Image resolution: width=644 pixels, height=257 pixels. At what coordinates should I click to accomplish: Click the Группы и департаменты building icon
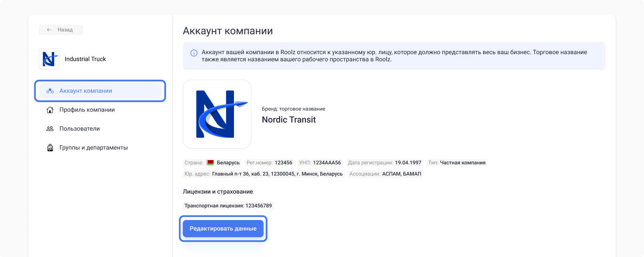[50, 148]
